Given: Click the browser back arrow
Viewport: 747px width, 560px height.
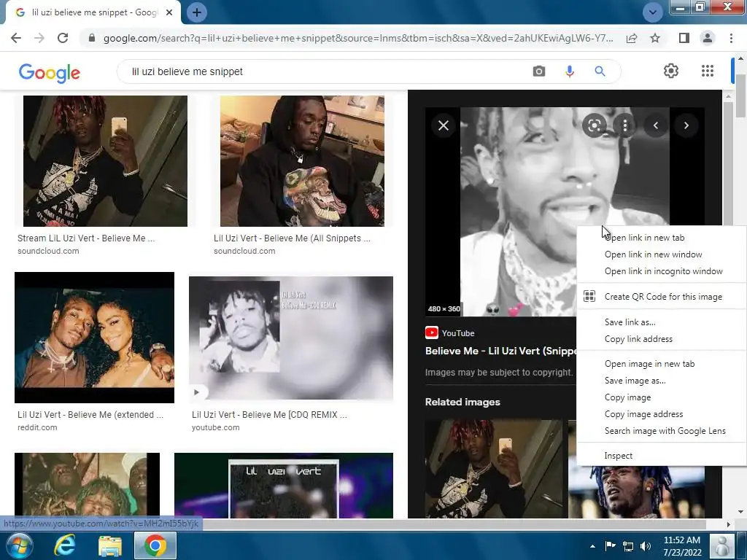Looking at the screenshot, I should pyautogui.click(x=16, y=38).
